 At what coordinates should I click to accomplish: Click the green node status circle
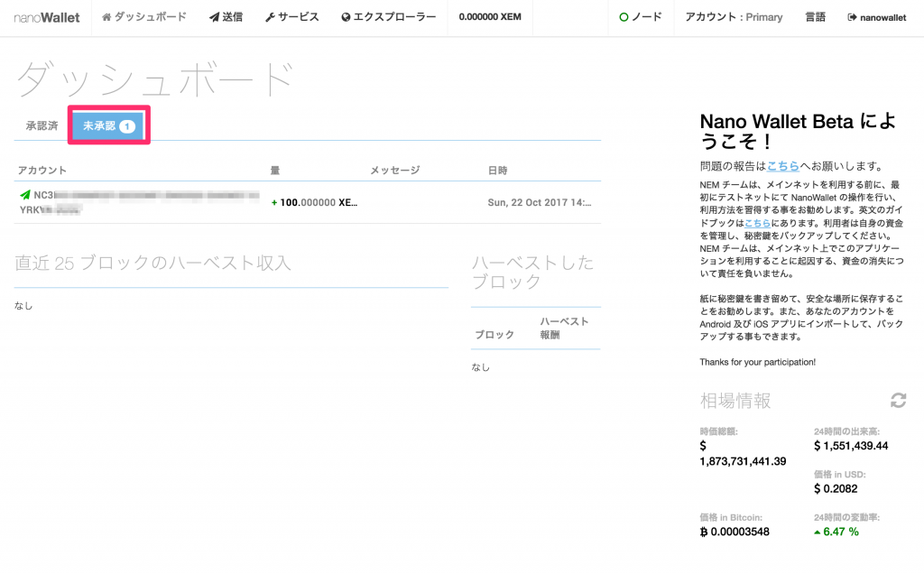pyautogui.click(x=624, y=18)
